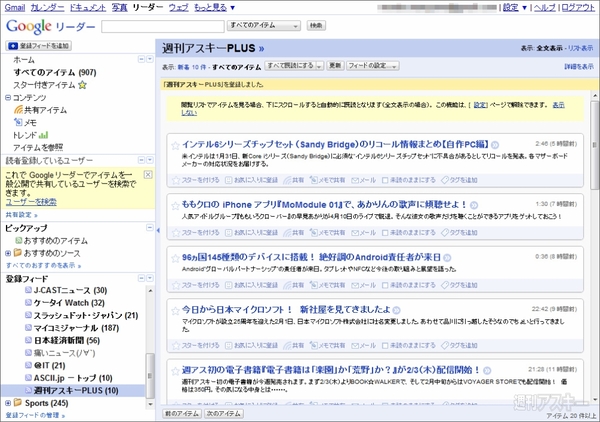Open the 設定 dropdown at top right
The image size is (600, 422).
[x=515, y=7]
